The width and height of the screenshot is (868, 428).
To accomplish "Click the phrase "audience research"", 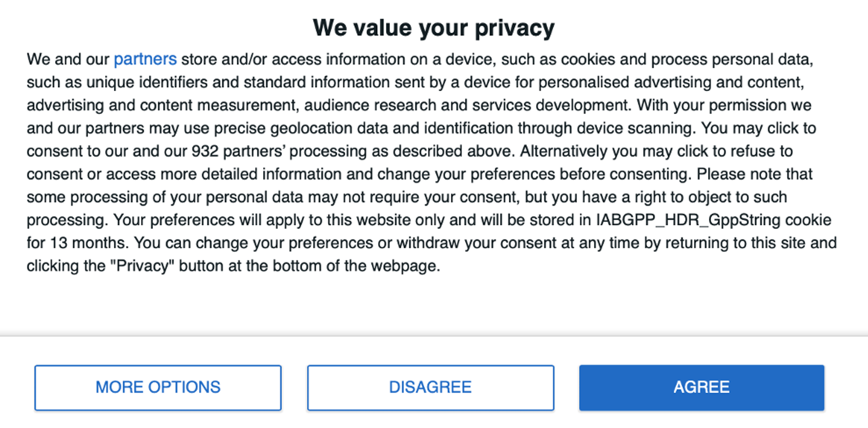I will (370, 105).
